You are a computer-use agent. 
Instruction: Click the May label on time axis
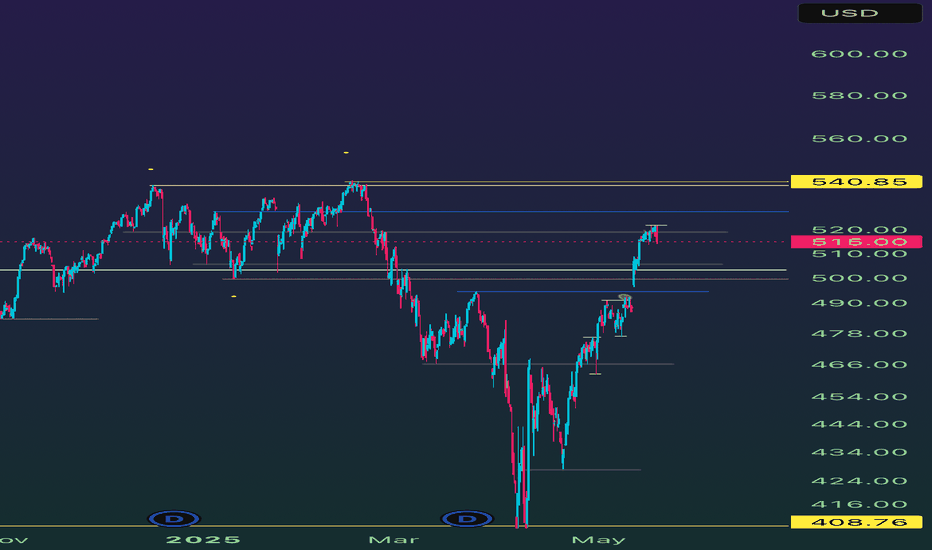(x=599, y=540)
